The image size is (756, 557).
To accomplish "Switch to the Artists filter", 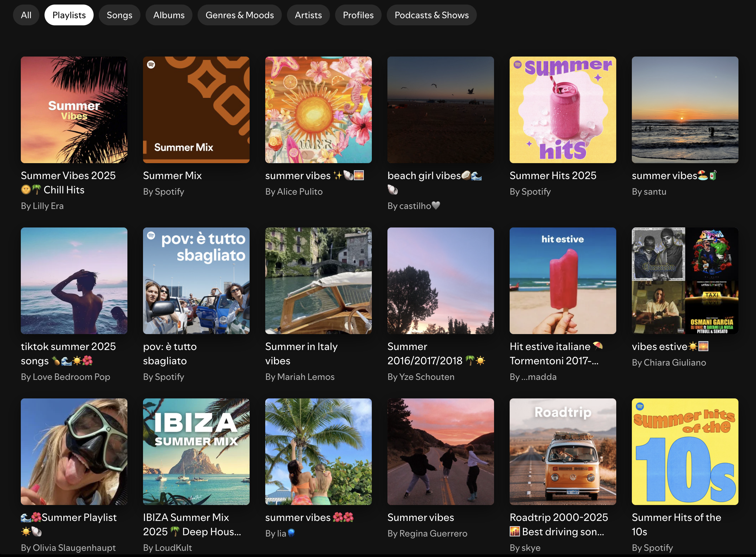I will point(308,15).
